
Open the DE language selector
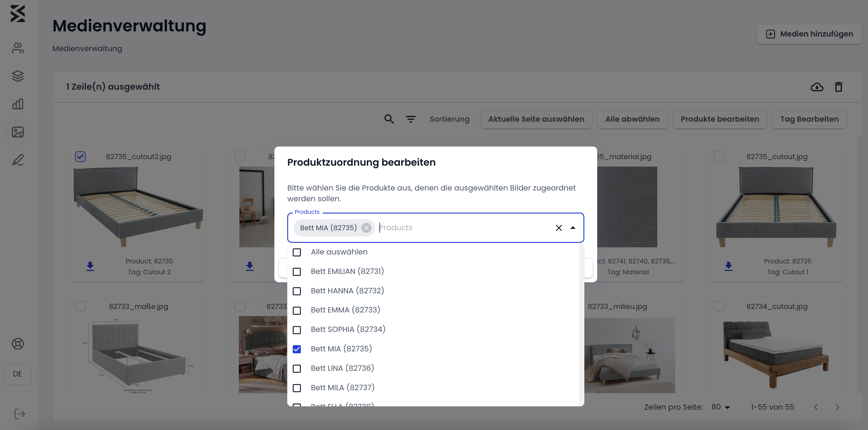tap(18, 374)
